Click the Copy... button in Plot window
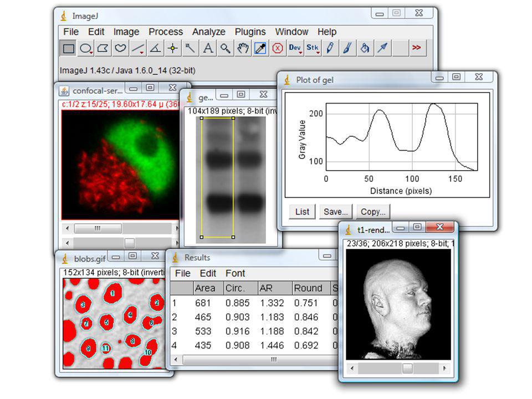Image resolution: width=532 pixels, height=399 pixels. (x=373, y=212)
